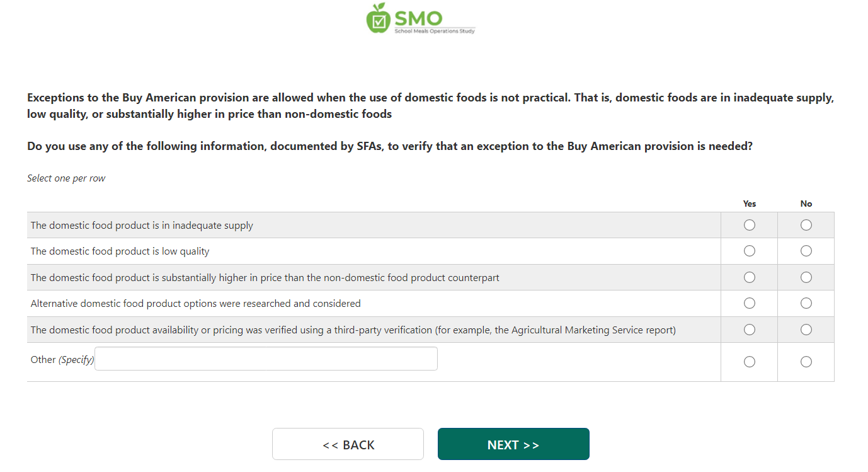Choose No for the Other row
Image resolution: width=868 pixels, height=472 pixels.
click(x=806, y=362)
